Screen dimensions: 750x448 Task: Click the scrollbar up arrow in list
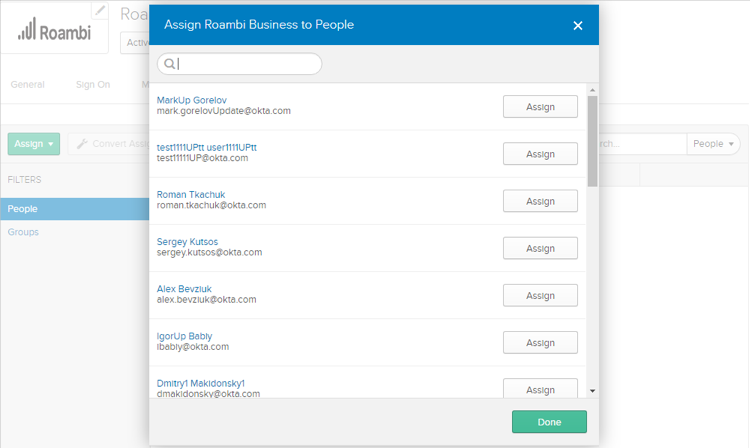click(x=592, y=90)
